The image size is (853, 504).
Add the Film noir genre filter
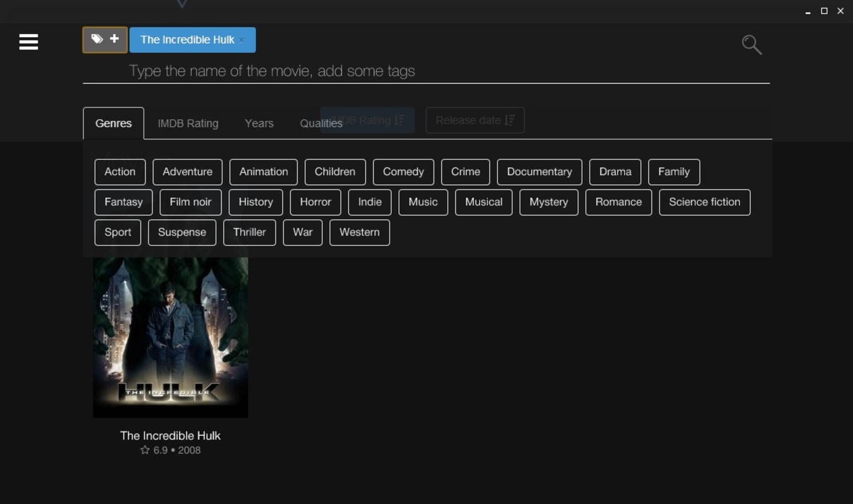tap(190, 202)
